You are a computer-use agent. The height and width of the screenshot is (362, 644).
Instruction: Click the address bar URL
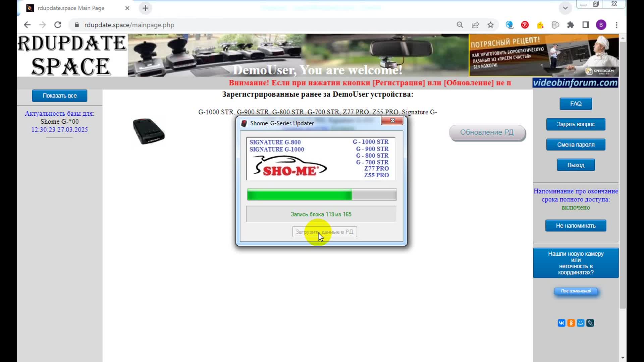[x=129, y=25]
